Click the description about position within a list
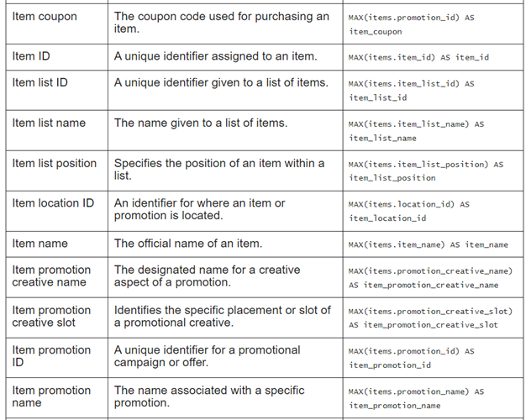 (219, 169)
